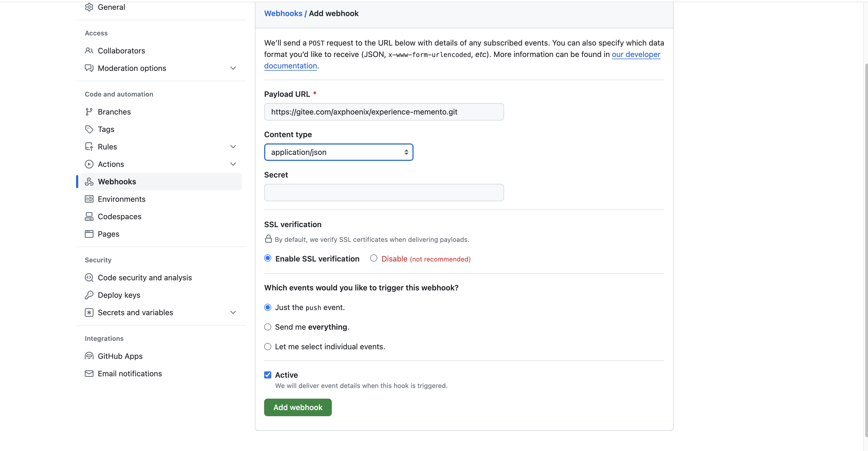Viewport: 868px width, 451px height.
Task: Click the Add webhook button
Action: pos(298,407)
